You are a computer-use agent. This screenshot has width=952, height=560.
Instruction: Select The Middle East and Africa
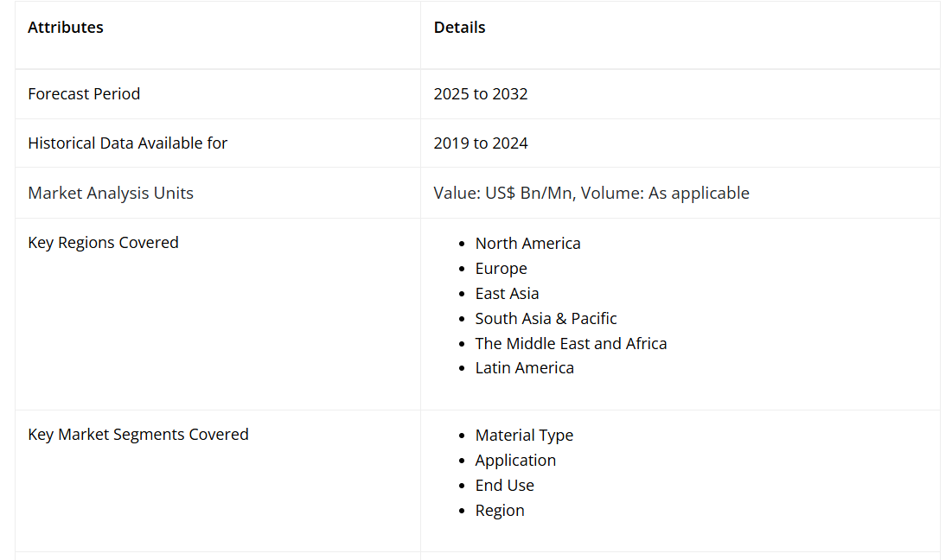pos(571,344)
